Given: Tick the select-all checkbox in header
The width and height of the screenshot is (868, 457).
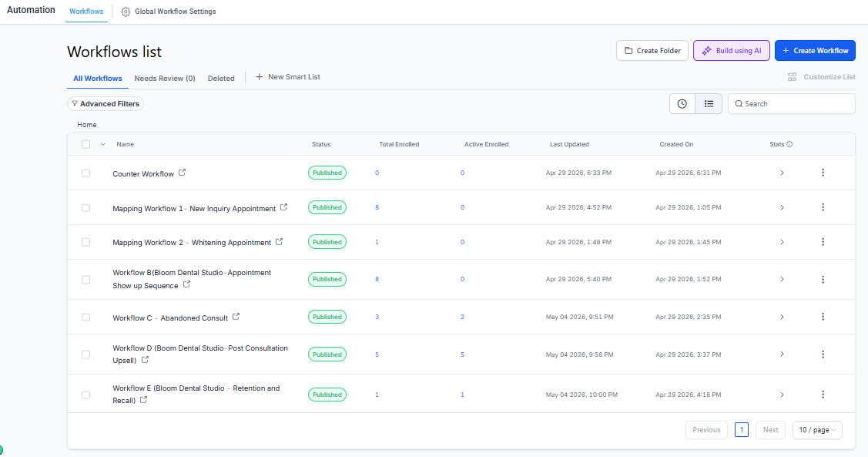Looking at the screenshot, I should click(x=85, y=144).
